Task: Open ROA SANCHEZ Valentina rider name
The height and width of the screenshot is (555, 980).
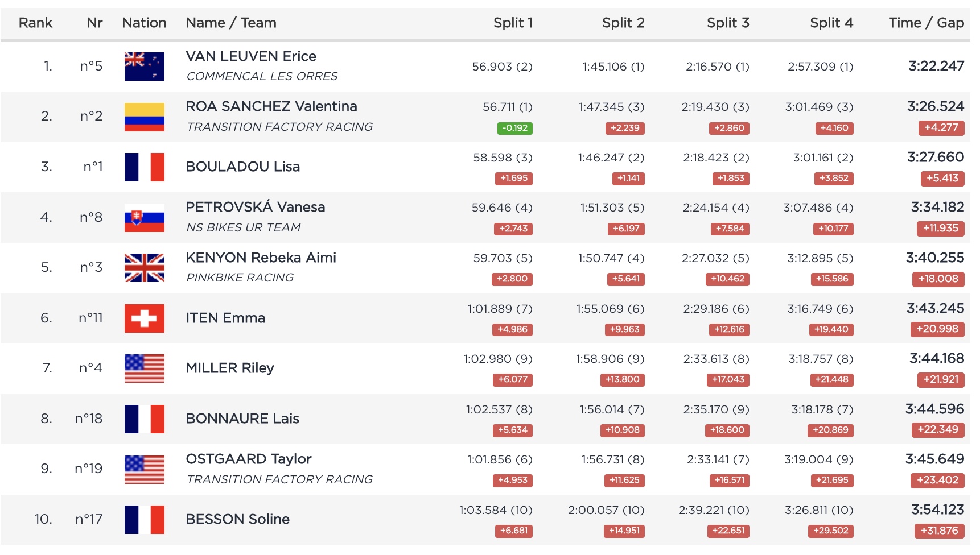Action: click(271, 106)
